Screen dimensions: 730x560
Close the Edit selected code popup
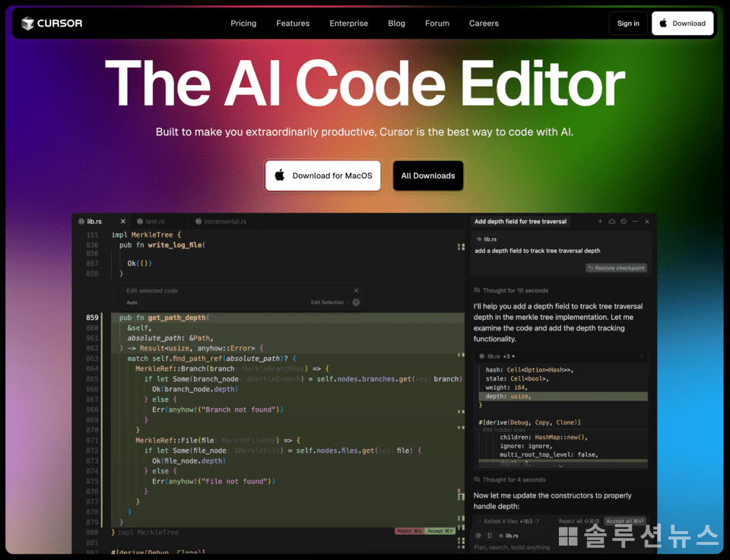coord(356,291)
